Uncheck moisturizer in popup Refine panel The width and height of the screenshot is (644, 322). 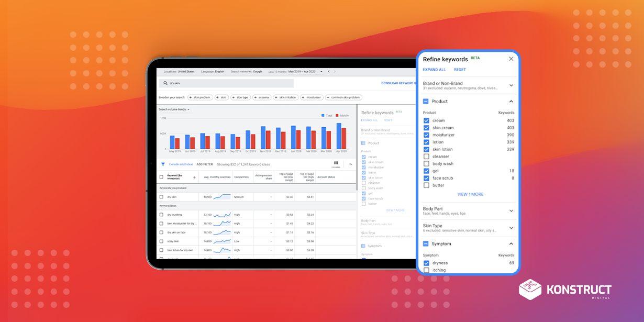[x=426, y=135]
